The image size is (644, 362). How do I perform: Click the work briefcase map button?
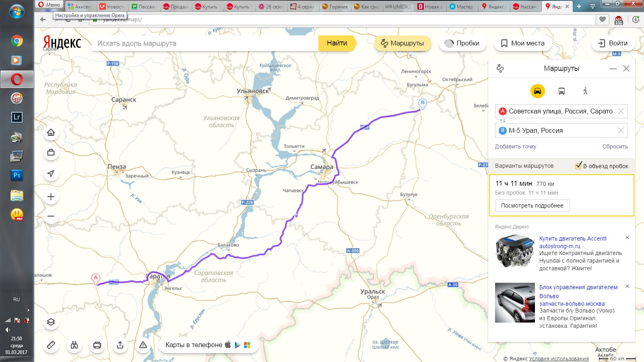[51, 152]
